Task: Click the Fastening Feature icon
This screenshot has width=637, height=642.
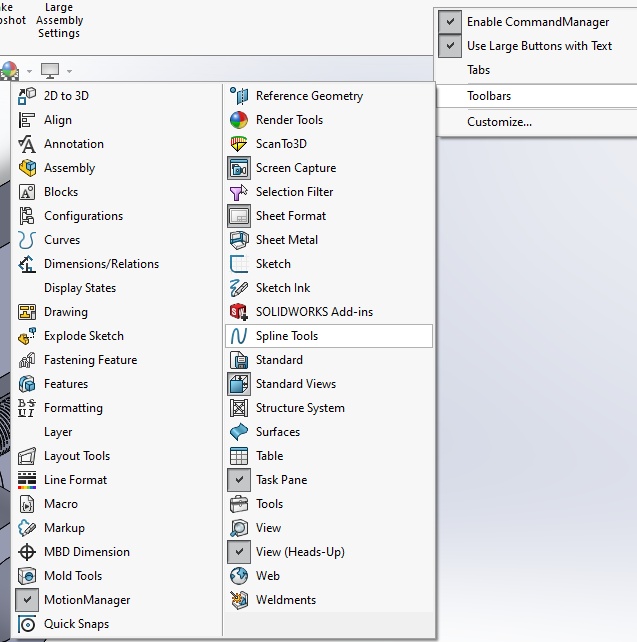Action: [x=27, y=360]
